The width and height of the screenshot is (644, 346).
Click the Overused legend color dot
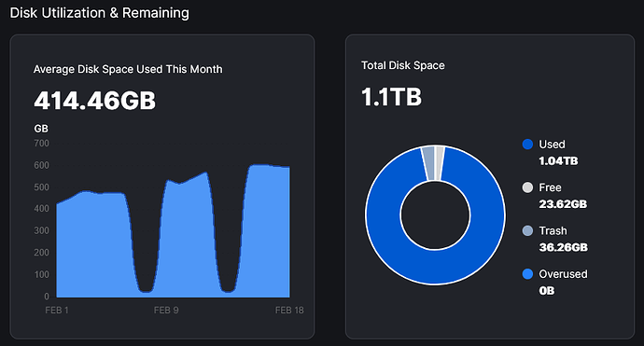pos(527,274)
